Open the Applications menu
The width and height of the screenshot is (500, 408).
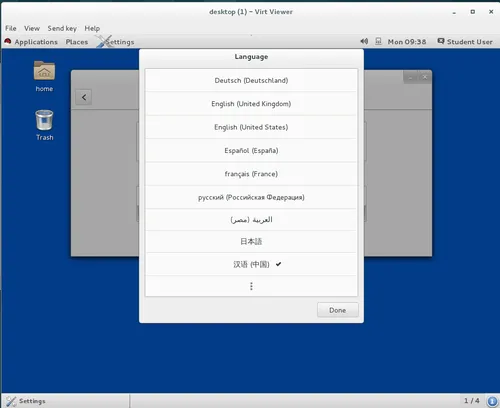point(36,42)
